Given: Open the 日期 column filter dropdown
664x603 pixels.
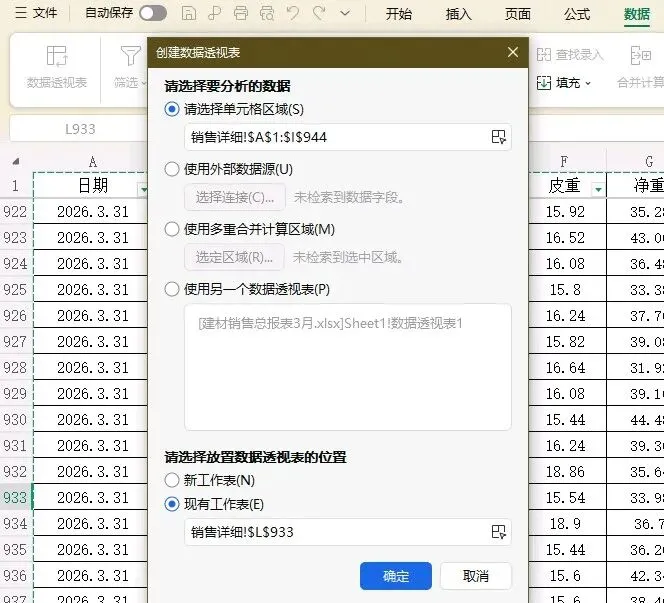Looking at the screenshot, I should pyautogui.click(x=143, y=189).
